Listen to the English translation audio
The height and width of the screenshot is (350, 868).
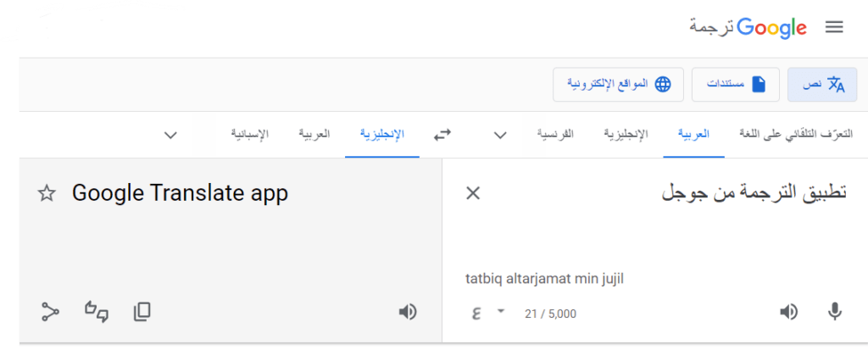(408, 312)
